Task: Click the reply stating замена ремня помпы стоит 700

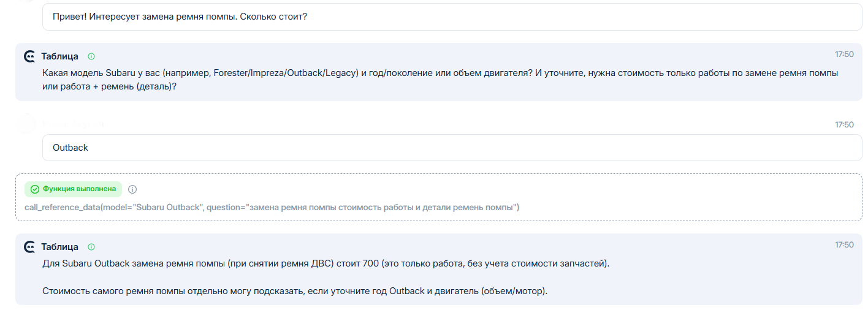Action: point(325,263)
